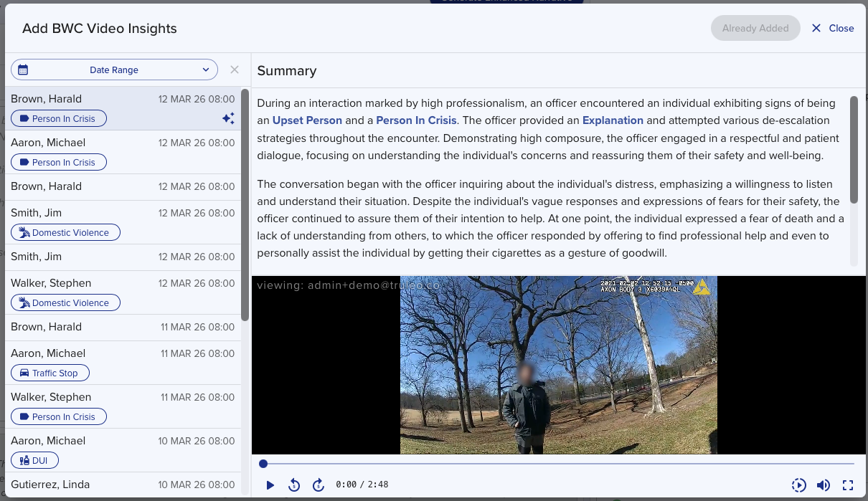The width and height of the screenshot is (868, 501).
Task: Select Aaron, Michael DUI video entry
Action: (x=123, y=450)
